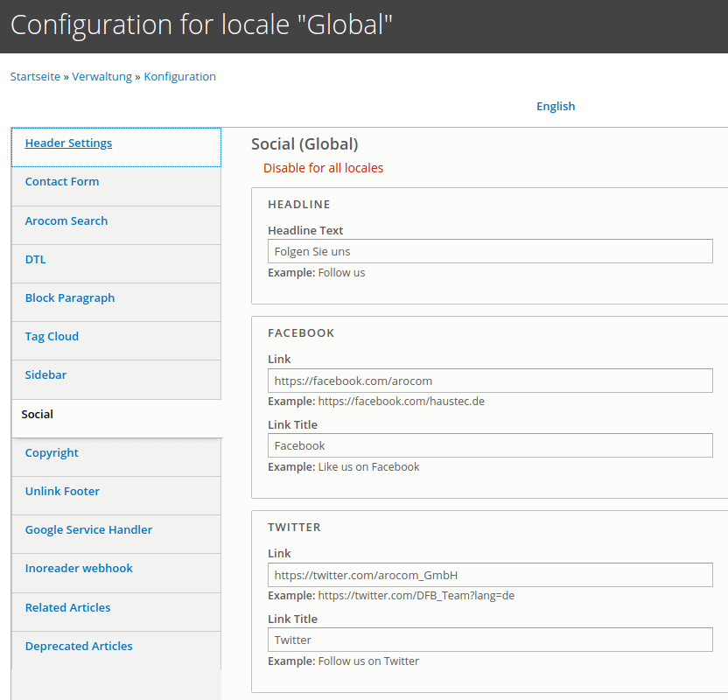Focus the Headline Text input field
Screen dimensions: 728x700
click(490, 252)
